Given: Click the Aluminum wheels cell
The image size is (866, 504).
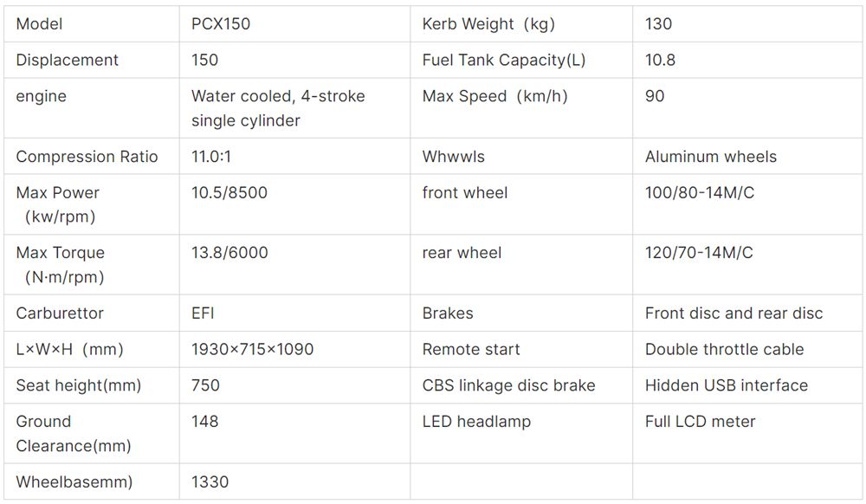Looking at the screenshot, I should coord(747,156).
